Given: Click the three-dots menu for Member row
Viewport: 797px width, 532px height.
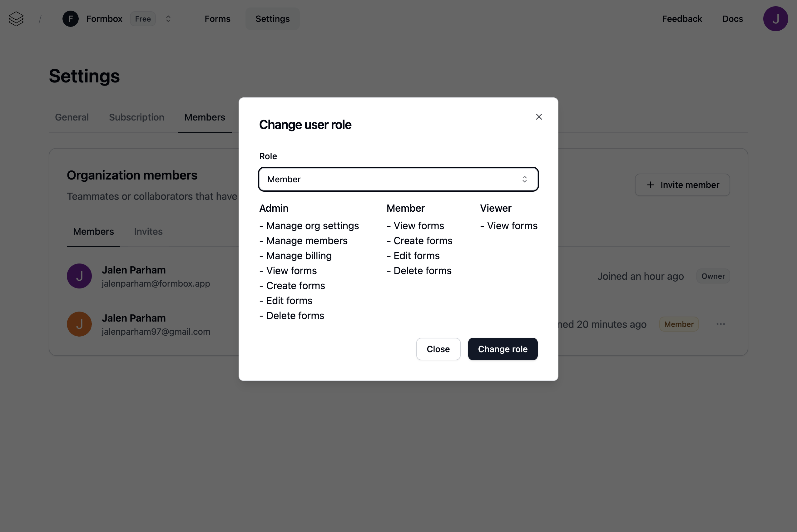Looking at the screenshot, I should point(721,324).
